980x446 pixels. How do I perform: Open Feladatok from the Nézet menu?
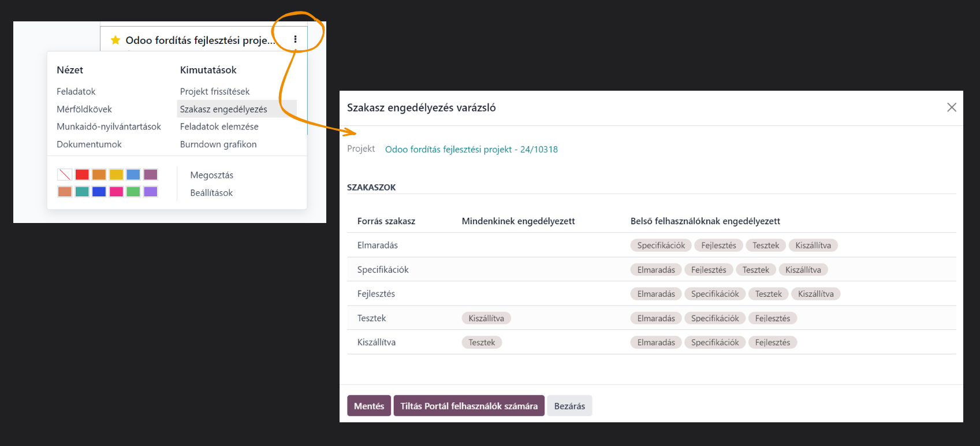76,91
